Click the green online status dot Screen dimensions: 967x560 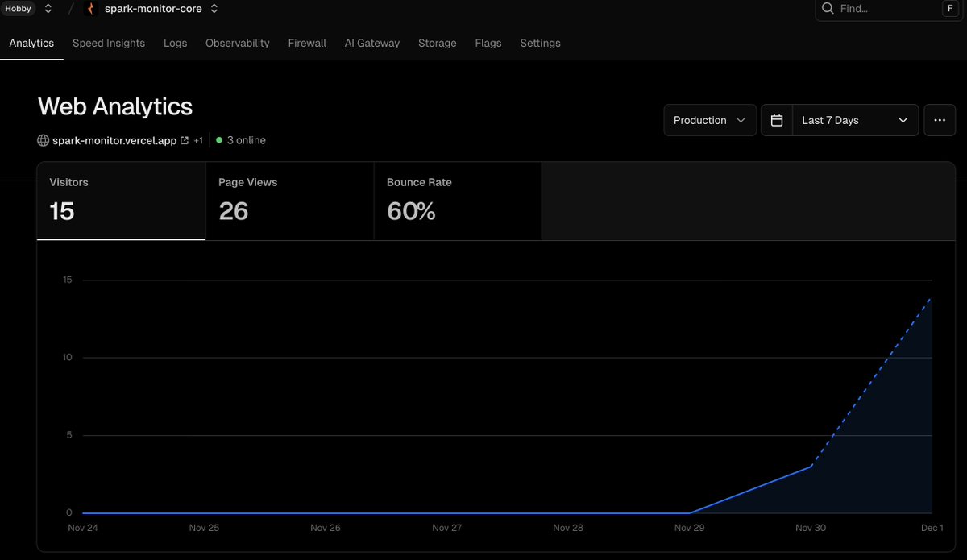click(x=219, y=140)
